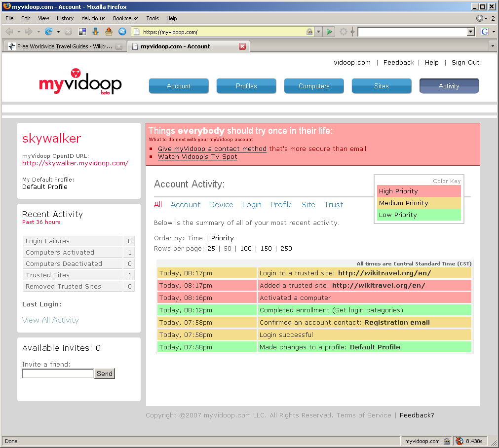
Task: Filter activity by Device
Action: point(221,205)
